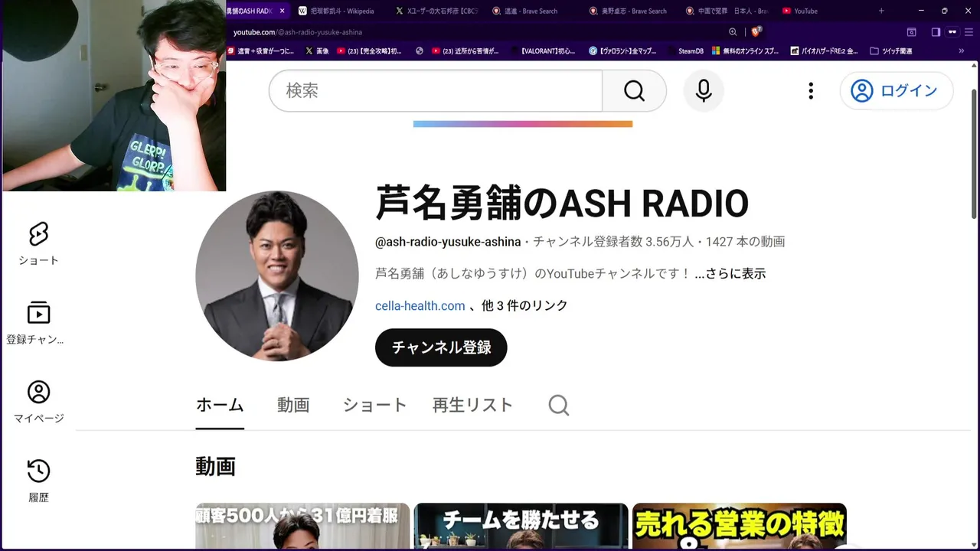980x551 pixels.
Task: Switch to the 奥野卓志 Brave Search tab
Action: tap(629, 11)
